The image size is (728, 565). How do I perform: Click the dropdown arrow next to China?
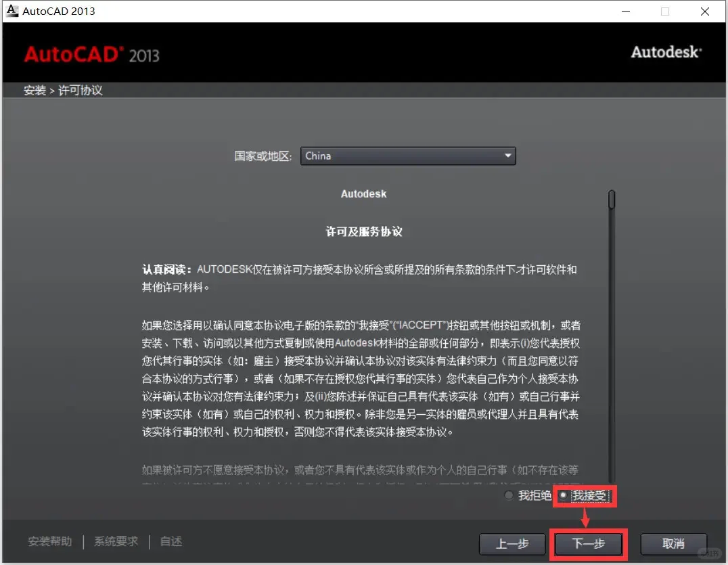507,156
